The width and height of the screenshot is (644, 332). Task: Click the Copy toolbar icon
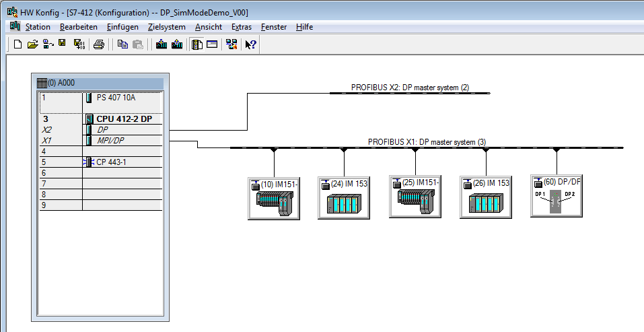click(x=122, y=44)
